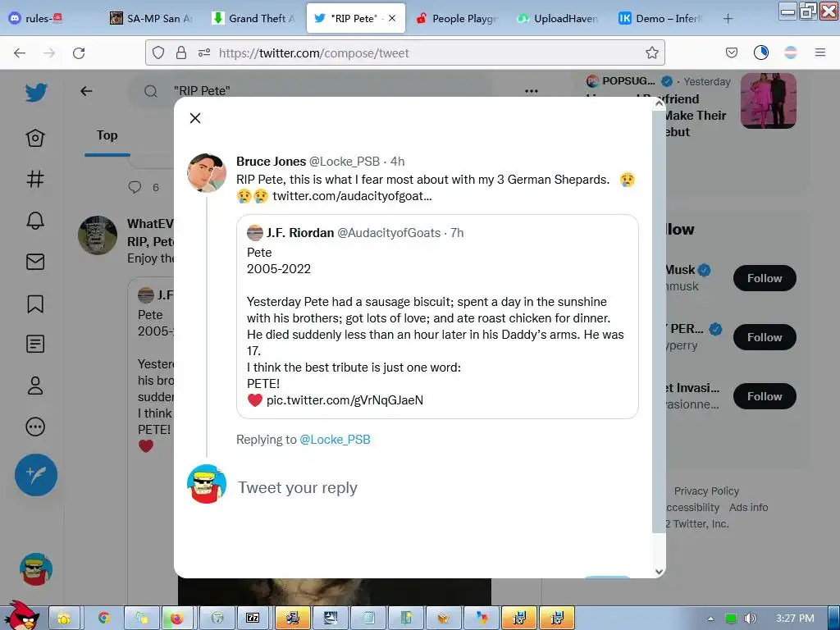Open site permissions icon in address bar
This screenshot has height=630, width=840.
(x=204, y=52)
